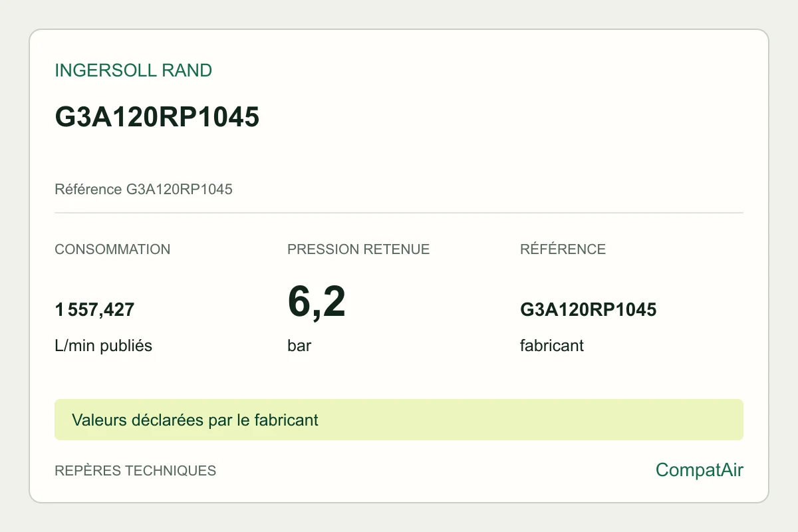This screenshot has width=798, height=532.
Task: Click the 'L/min publiés' unit text
Action: (x=103, y=346)
